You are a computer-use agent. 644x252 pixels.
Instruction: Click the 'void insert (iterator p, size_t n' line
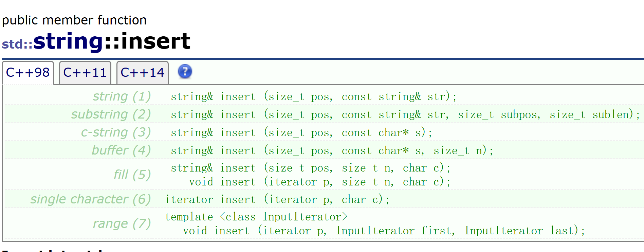click(x=320, y=182)
